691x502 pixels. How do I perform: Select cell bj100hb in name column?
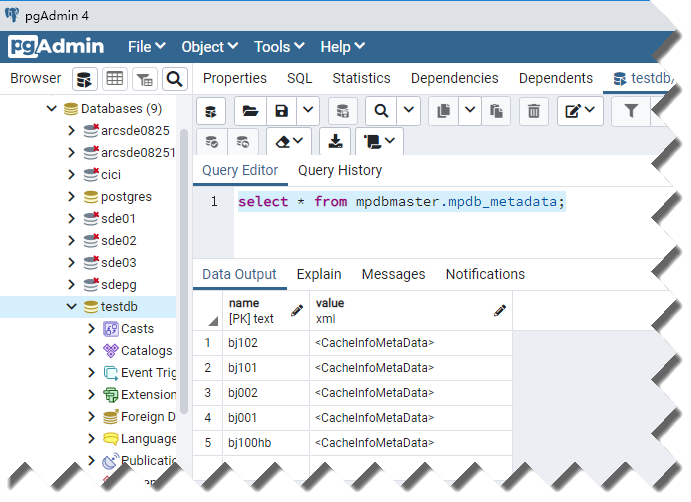(266, 443)
